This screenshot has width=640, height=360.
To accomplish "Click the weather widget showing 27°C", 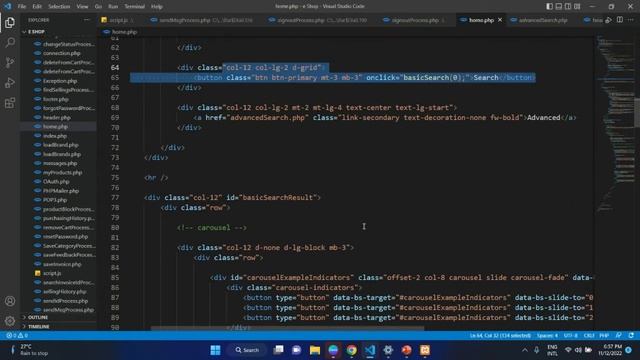I will 29,350.
